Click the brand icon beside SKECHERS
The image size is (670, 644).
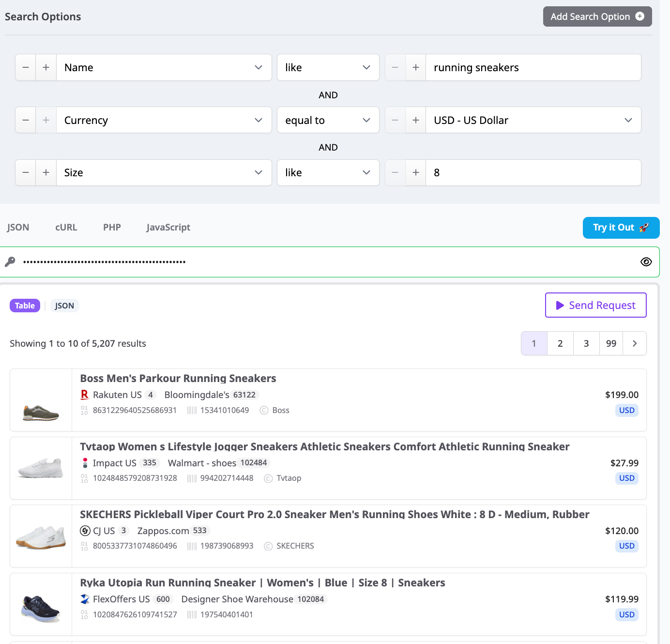coord(268,546)
